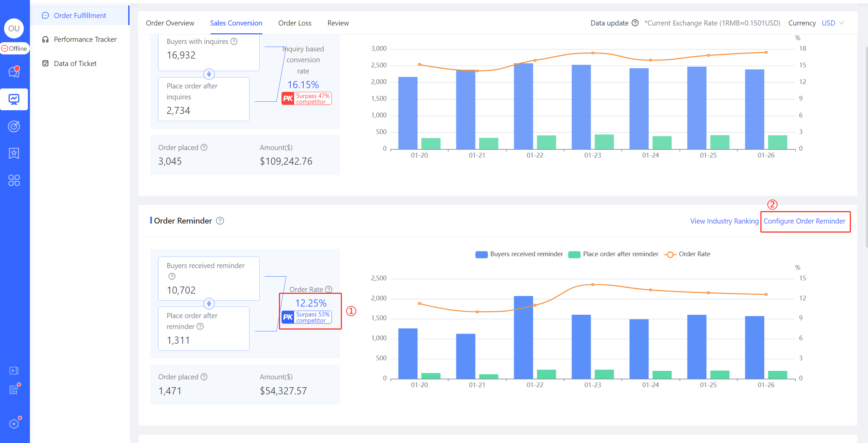This screenshot has height=443, width=868.
Task: Click the Order Reminder title help icon
Action: tap(220, 221)
